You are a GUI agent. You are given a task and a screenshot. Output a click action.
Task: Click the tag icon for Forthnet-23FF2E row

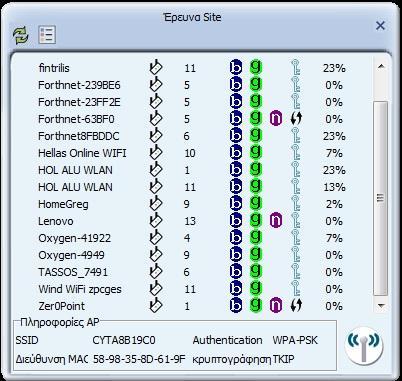click(155, 101)
